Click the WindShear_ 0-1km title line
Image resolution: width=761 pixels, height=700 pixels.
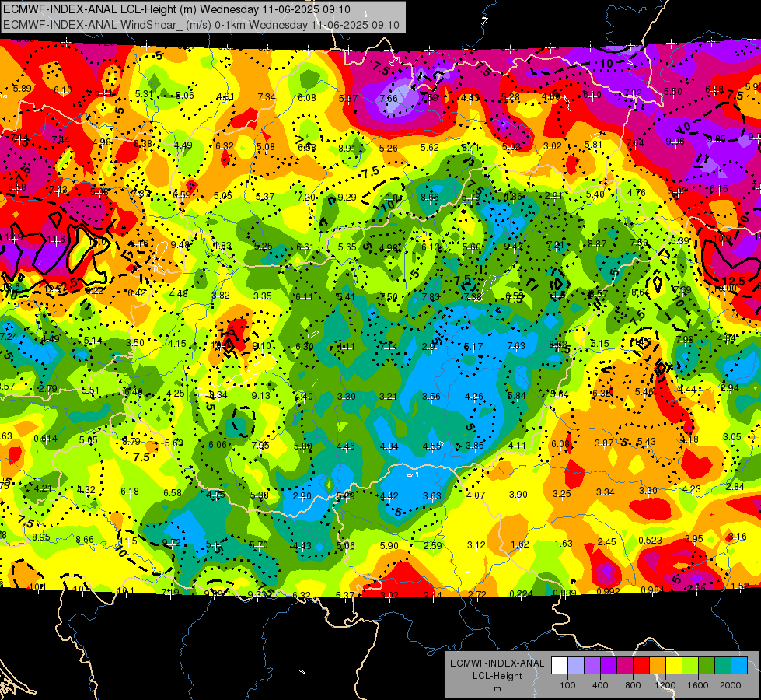click(201, 25)
